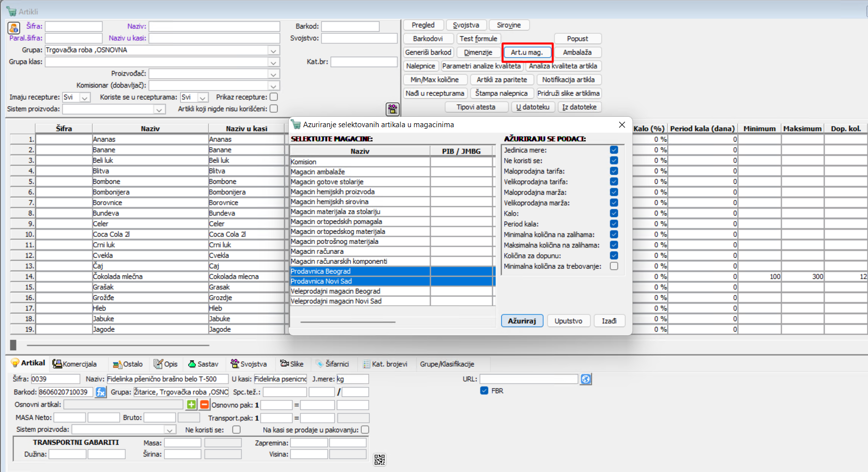The width and height of the screenshot is (868, 472).
Task: Switch to the Šifarnici tab
Action: pyautogui.click(x=332, y=364)
